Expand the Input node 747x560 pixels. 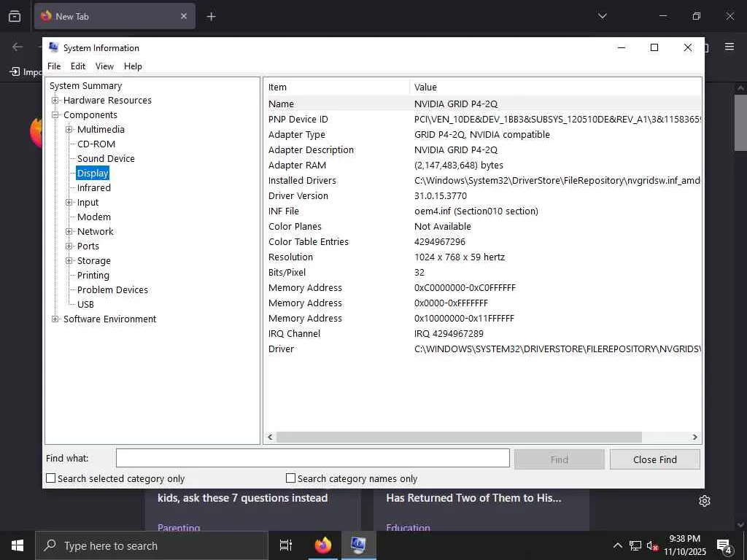point(69,203)
